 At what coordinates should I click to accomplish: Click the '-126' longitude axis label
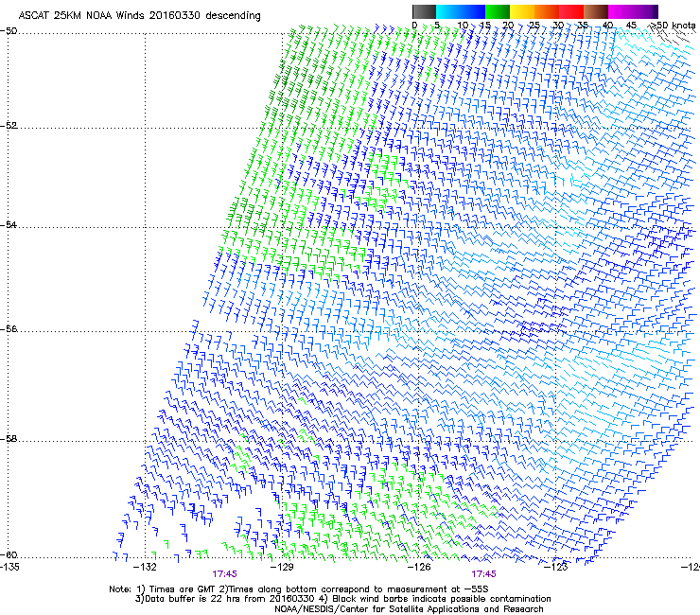tap(419, 567)
